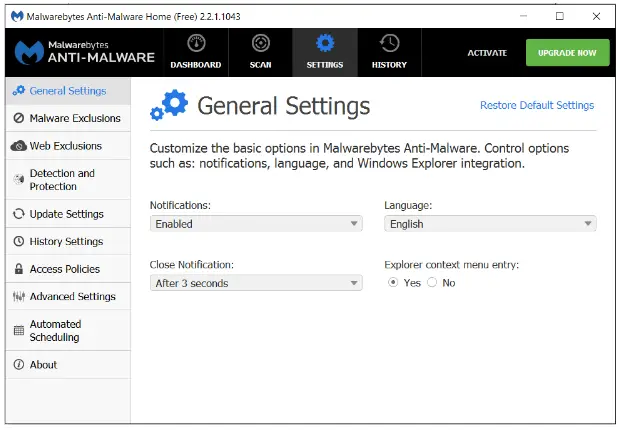Open Web Exclusions settings page

[68, 146]
